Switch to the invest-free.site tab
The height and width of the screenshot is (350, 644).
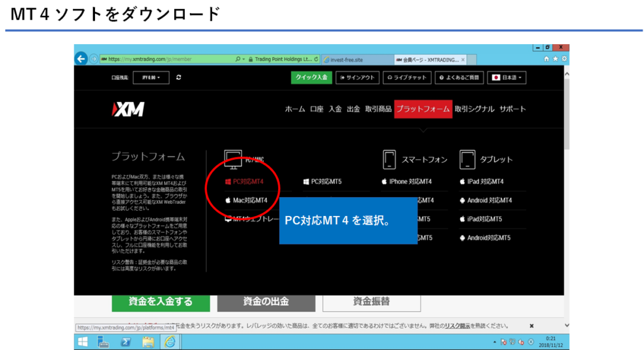[357, 60]
